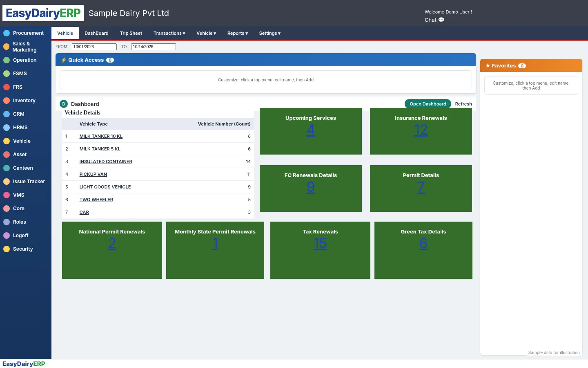The width and height of the screenshot is (588, 368).
Task: Open the DashBoard menu item
Action: [97, 34]
